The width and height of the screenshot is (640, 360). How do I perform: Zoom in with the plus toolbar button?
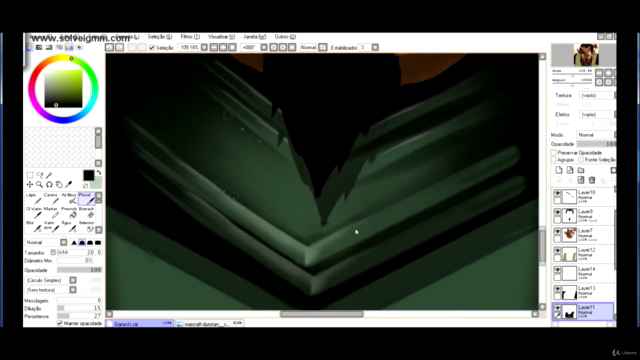click(223, 47)
